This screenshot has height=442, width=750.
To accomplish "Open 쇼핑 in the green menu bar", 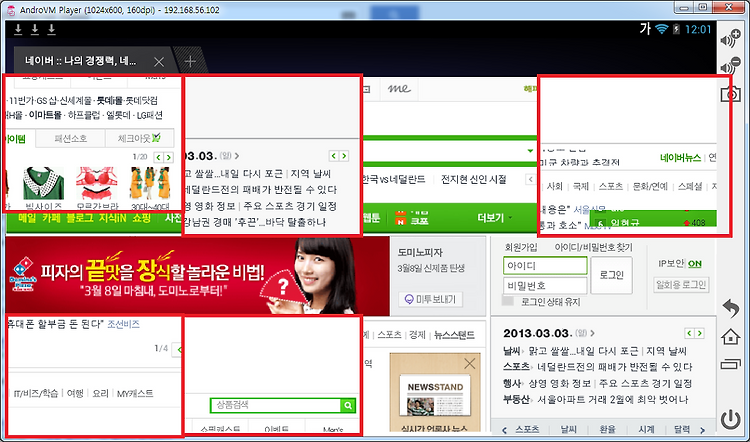I will 141,218.
